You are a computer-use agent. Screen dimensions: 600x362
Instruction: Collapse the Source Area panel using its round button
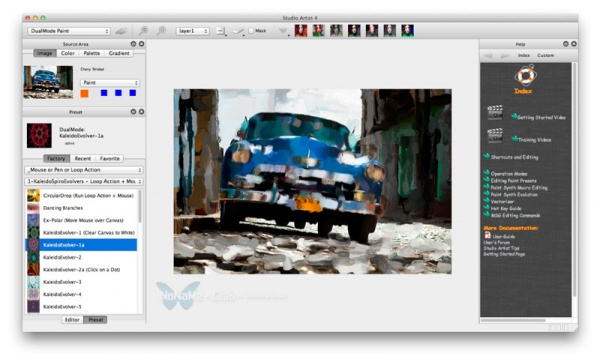[133, 44]
